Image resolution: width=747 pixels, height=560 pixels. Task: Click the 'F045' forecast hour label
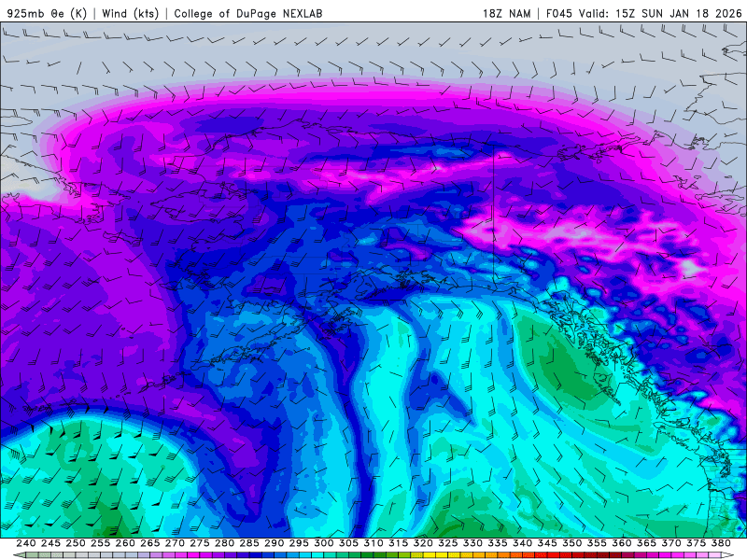click(x=558, y=13)
